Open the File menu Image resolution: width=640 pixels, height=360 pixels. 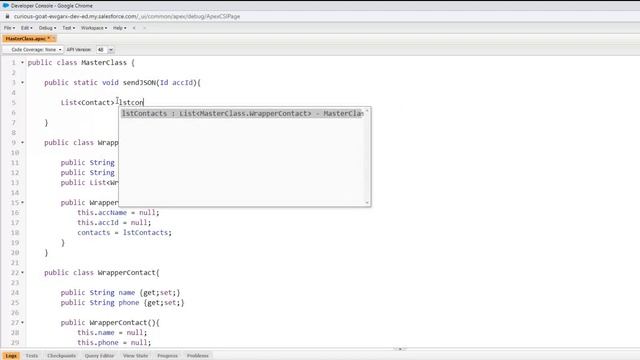tap(9, 28)
